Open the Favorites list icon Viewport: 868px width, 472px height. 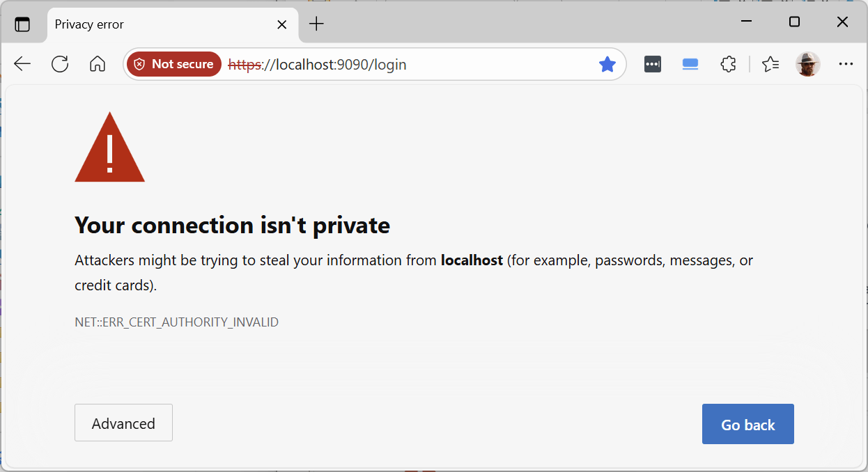pos(770,64)
